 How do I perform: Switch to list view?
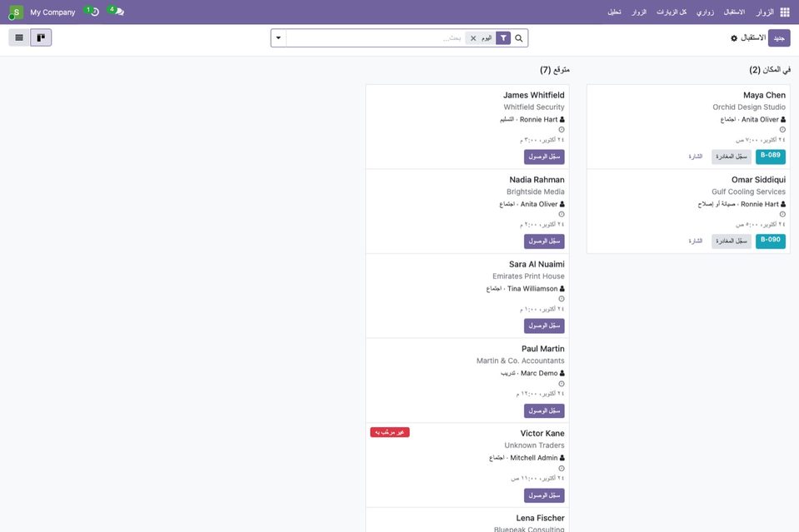pyautogui.click(x=19, y=37)
